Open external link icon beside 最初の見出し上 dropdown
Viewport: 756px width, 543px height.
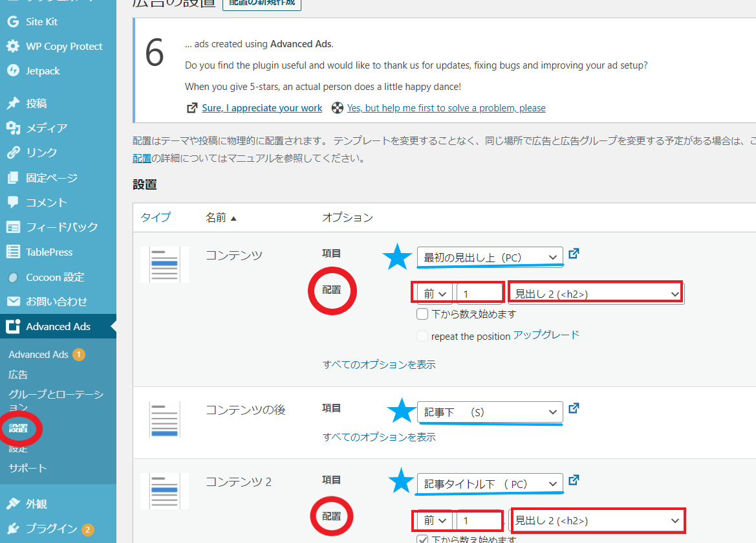pyautogui.click(x=574, y=253)
